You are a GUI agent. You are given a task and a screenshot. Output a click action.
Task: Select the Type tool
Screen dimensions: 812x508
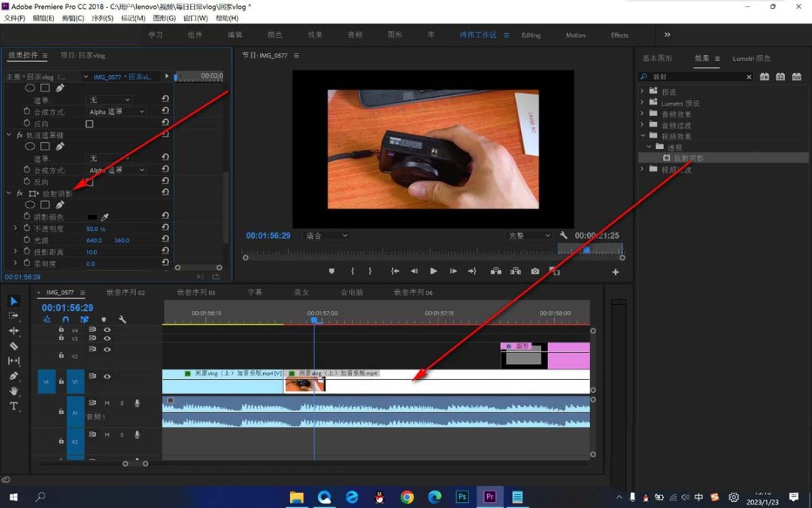[x=14, y=406]
